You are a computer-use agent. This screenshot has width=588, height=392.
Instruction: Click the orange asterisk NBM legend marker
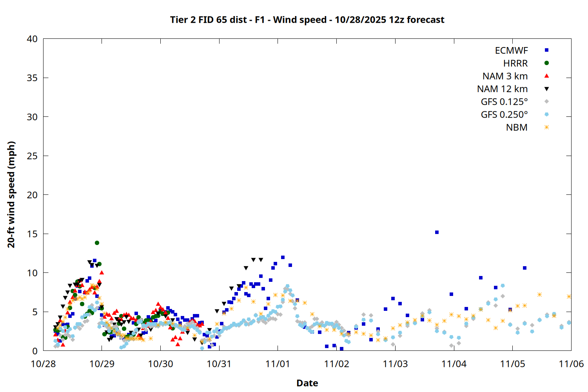tap(546, 127)
